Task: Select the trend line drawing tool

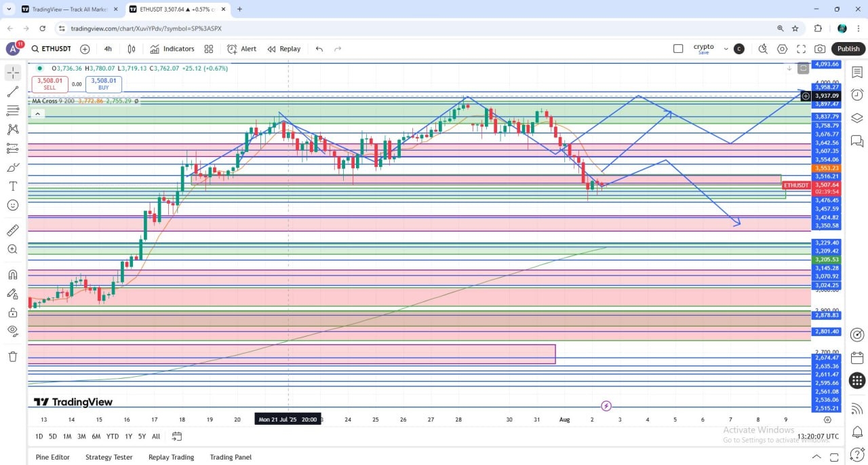Action: pyautogui.click(x=13, y=92)
